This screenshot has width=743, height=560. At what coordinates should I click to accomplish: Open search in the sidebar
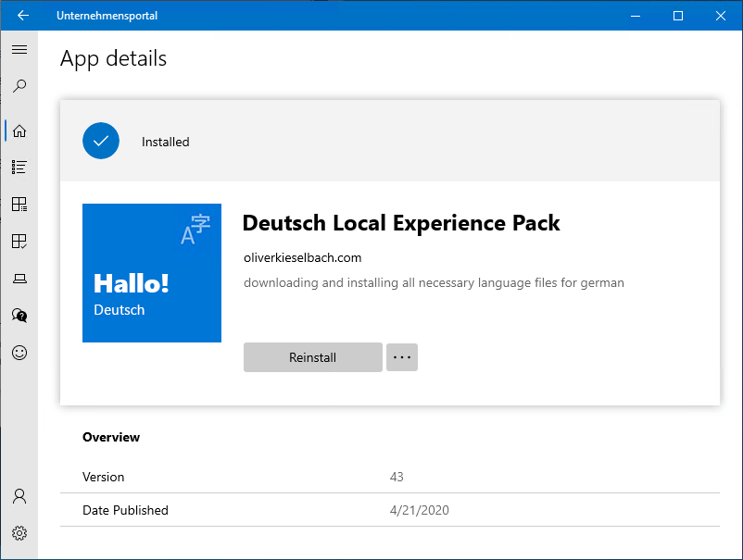19,87
